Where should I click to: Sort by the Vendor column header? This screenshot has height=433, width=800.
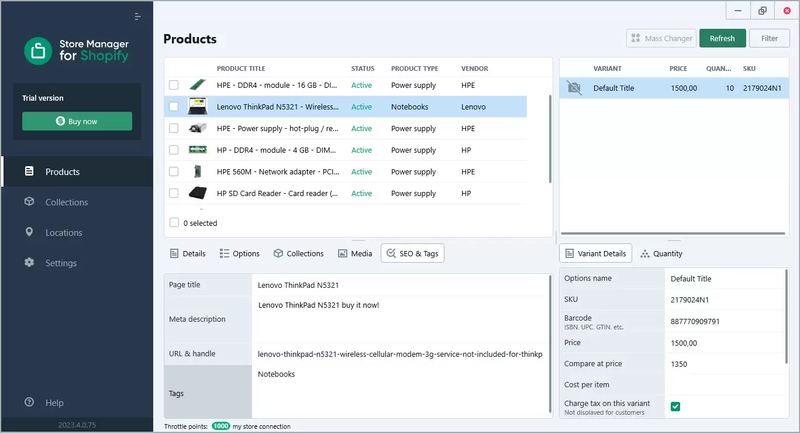click(474, 68)
